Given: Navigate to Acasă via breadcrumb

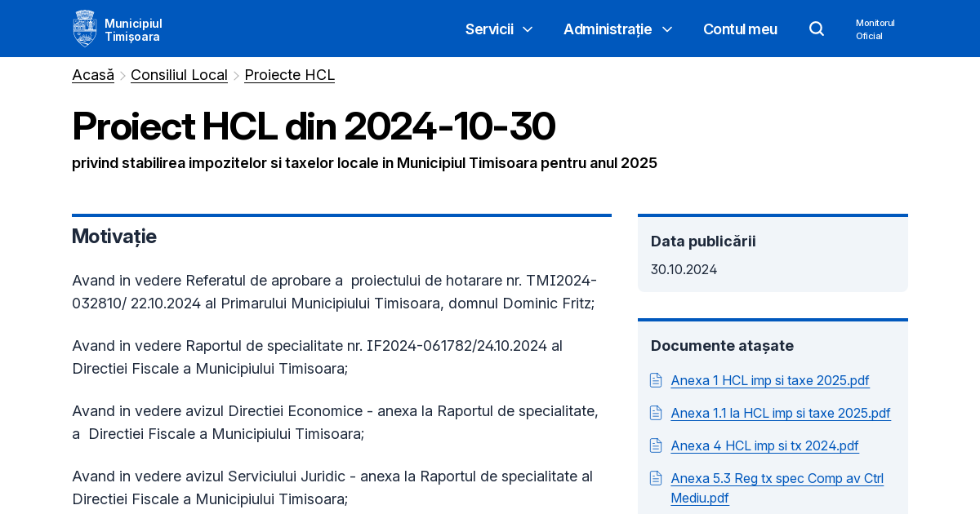Looking at the screenshot, I should pyautogui.click(x=92, y=74).
